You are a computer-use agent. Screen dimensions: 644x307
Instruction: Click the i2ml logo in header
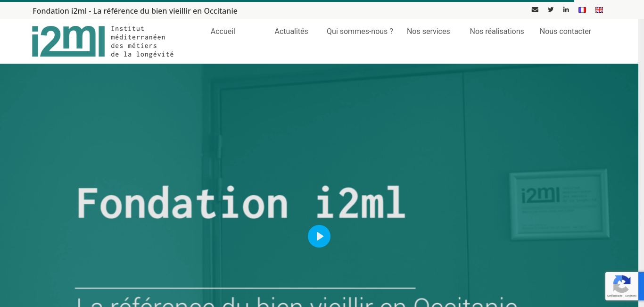point(103,41)
